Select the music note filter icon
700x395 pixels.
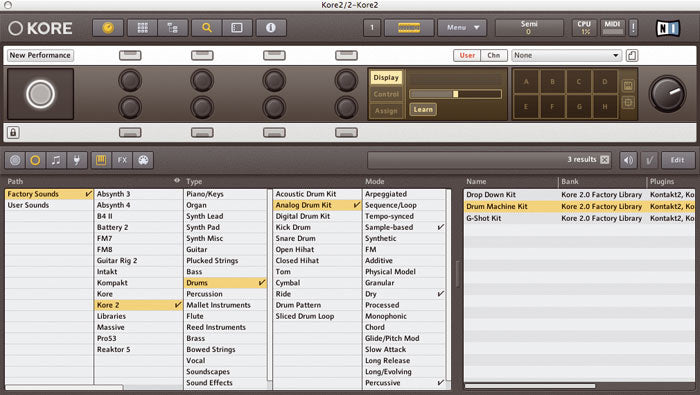56,160
